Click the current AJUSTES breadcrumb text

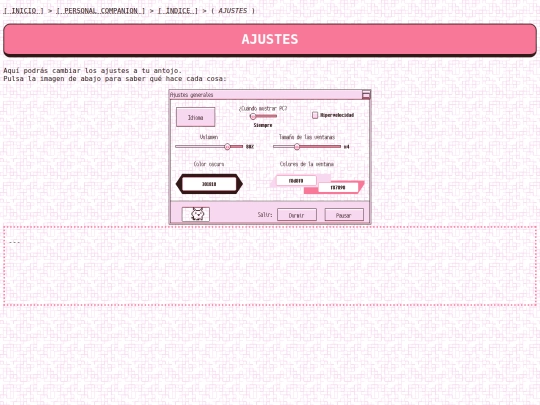pyautogui.click(x=233, y=11)
